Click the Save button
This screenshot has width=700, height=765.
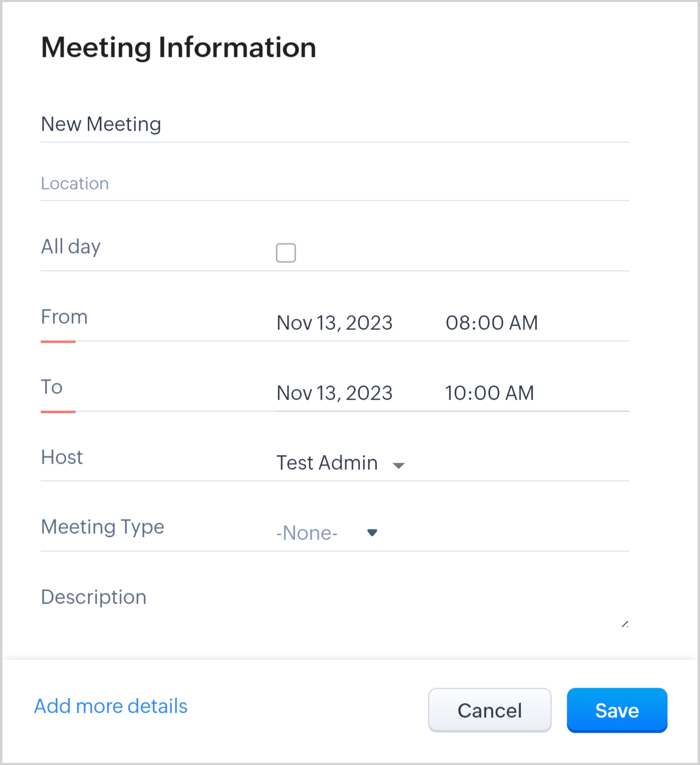pos(616,710)
